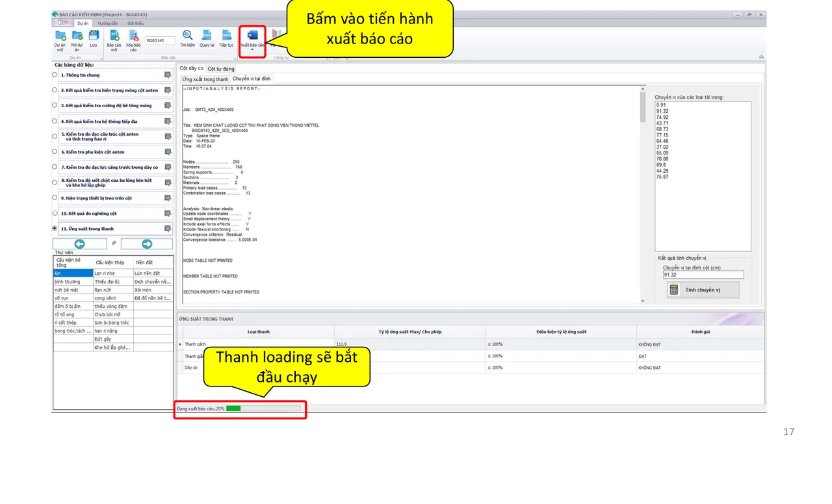Open the application menu button beside Dự án
The width and height of the screenshot is (832, 504).
coord(63,23)
